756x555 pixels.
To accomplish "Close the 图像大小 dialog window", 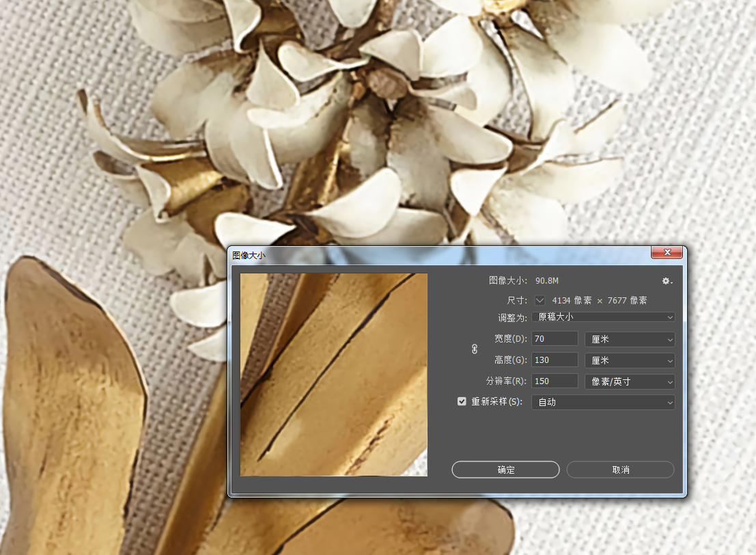I will coord(667,252).
